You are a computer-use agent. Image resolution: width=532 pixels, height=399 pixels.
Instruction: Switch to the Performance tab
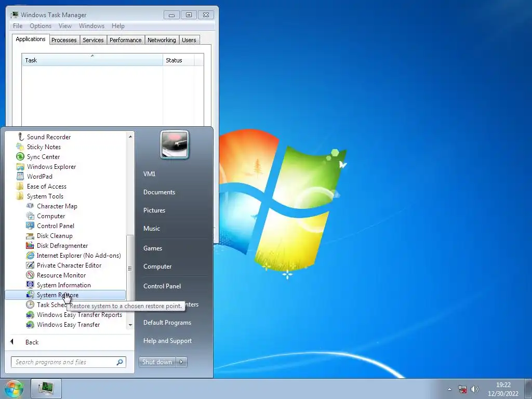tap(126, 40)
